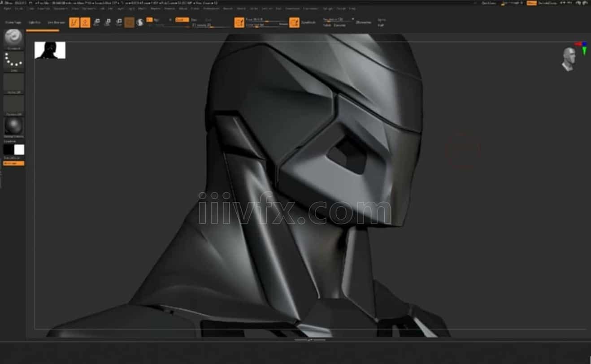Toggle the M material channel
The image size is (591, 364).
[170, 20]
